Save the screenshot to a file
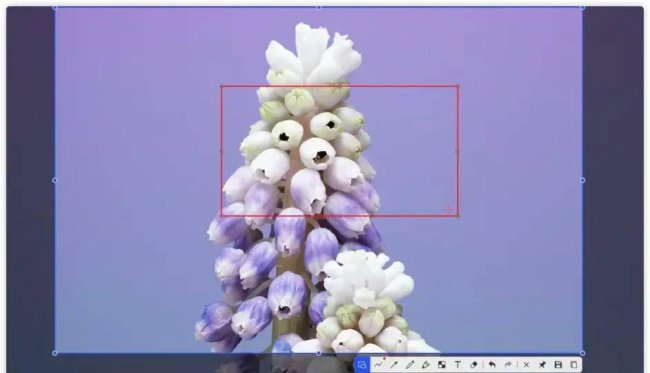Image resolution: width=650 pixels, height=373 pixels. click(558, 365)
